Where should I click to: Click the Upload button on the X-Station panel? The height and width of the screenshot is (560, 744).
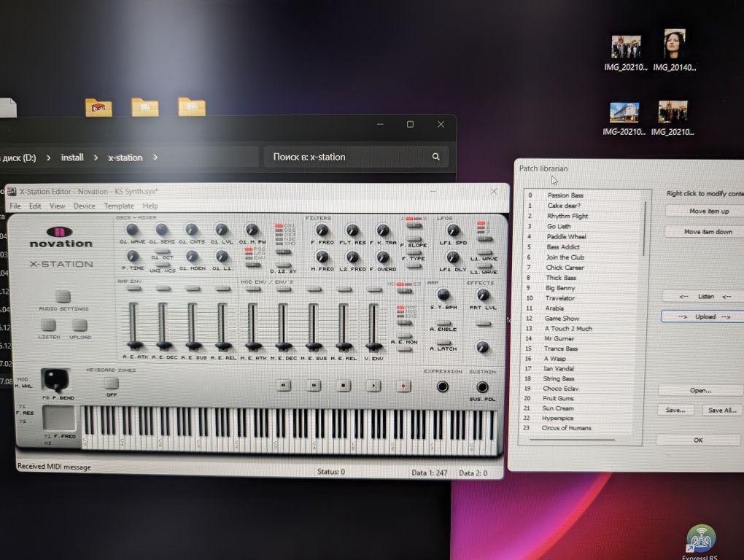click(80, 325)
